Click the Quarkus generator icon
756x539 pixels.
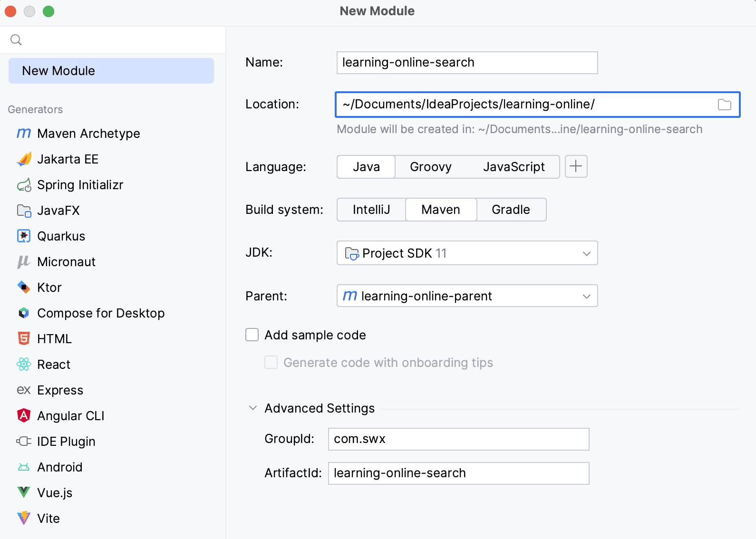24,236
